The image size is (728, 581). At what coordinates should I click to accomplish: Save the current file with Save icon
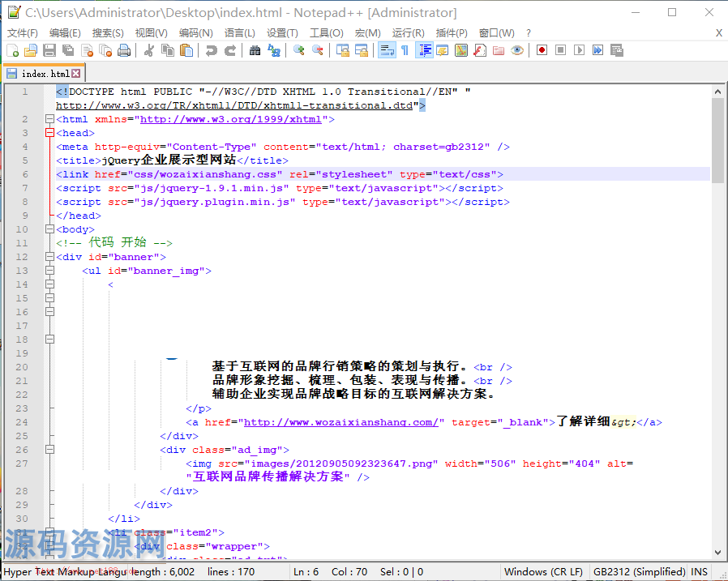49,50
